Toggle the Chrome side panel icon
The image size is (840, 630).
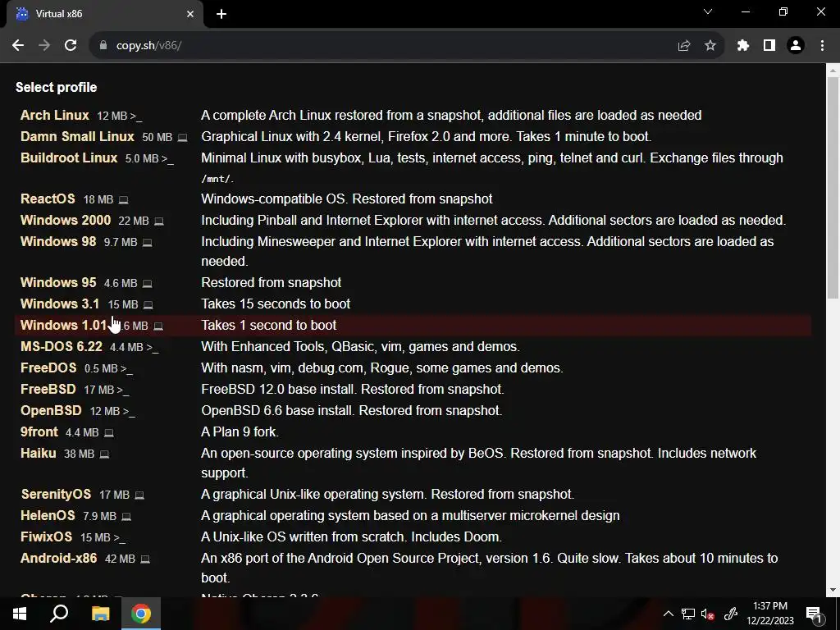click(x=769, y=46)
